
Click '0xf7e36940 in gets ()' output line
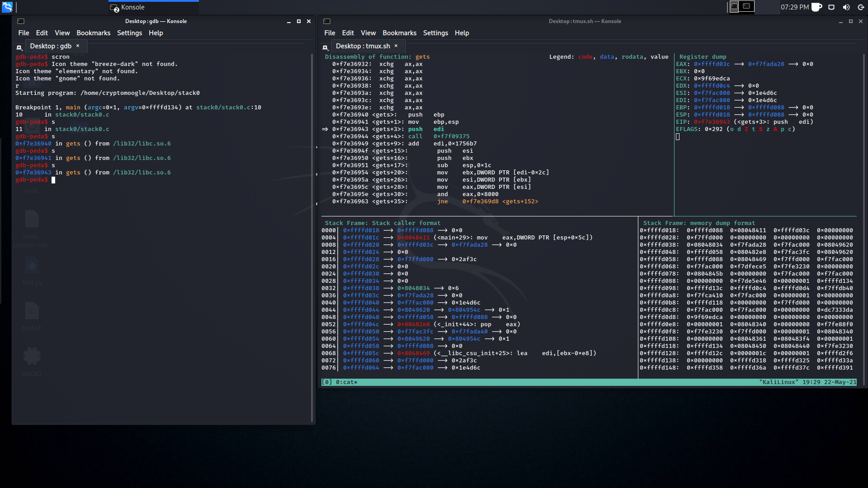[x=93, y=144]
